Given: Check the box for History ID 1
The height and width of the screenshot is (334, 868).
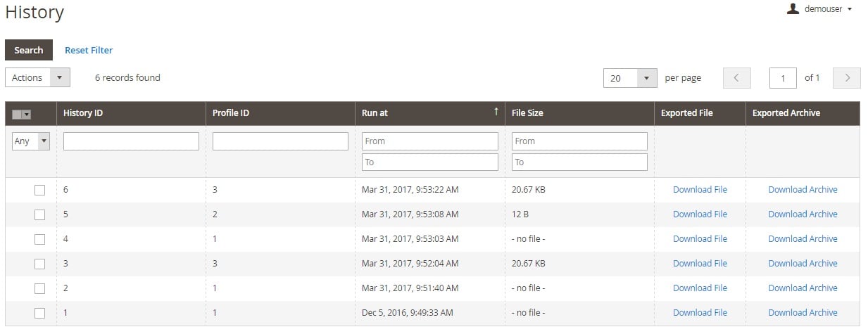Looking at the screenshot, I should [39, 313].
